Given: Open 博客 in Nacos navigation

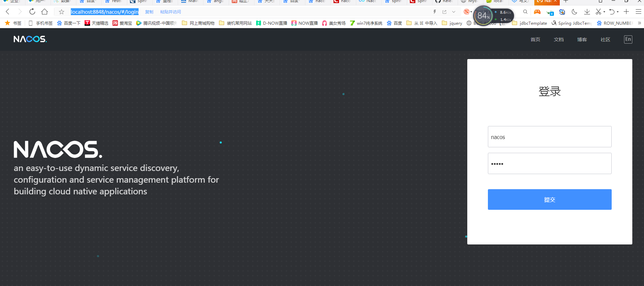Looking at the screenshot, I should click(x=582, y=39).
